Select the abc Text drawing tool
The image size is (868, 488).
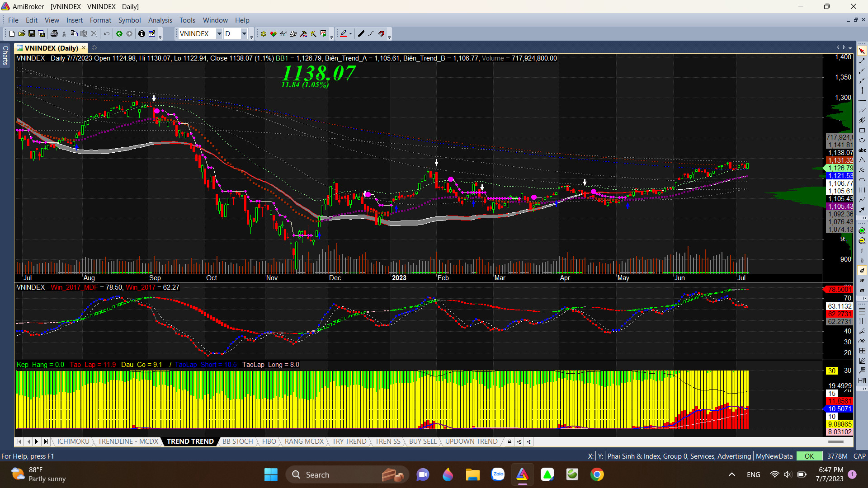862,150
